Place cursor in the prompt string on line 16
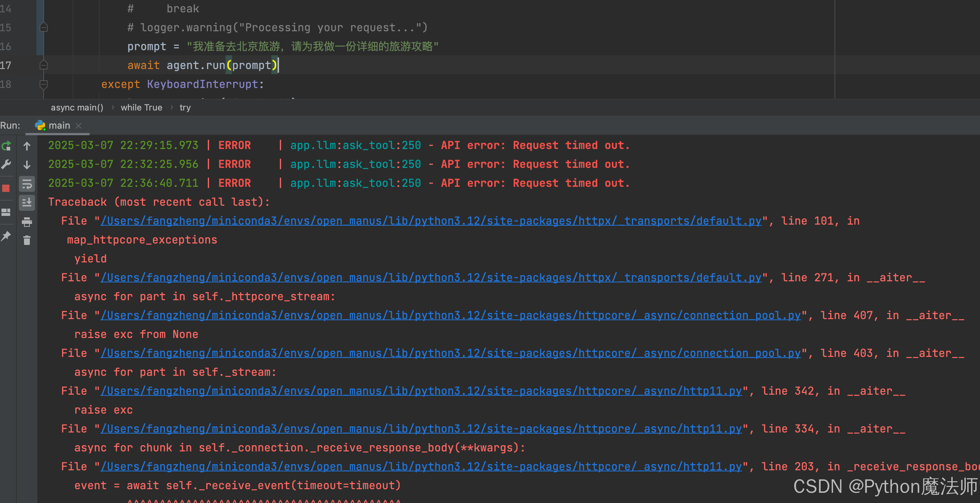Image resolution: width=980 pixels, height=503 pixels. [312, 47]
